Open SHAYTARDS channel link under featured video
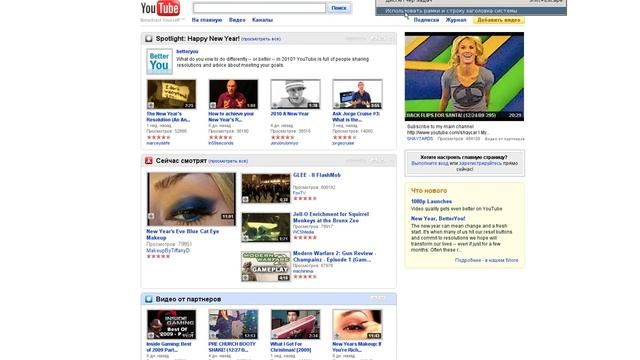This screenshot has width=640, height=360. click(x=420, y=139)
